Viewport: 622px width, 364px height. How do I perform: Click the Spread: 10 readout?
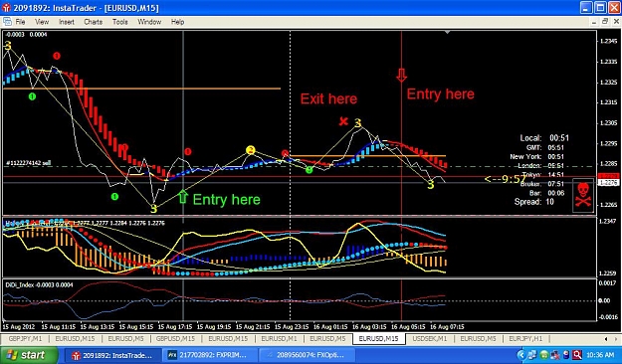click(534, 202)
